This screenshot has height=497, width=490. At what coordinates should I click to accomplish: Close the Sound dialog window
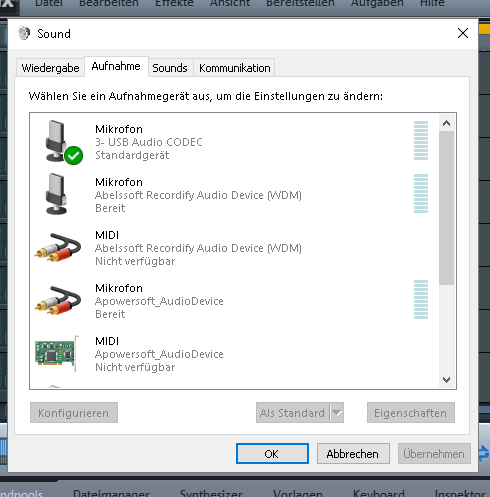463,33
